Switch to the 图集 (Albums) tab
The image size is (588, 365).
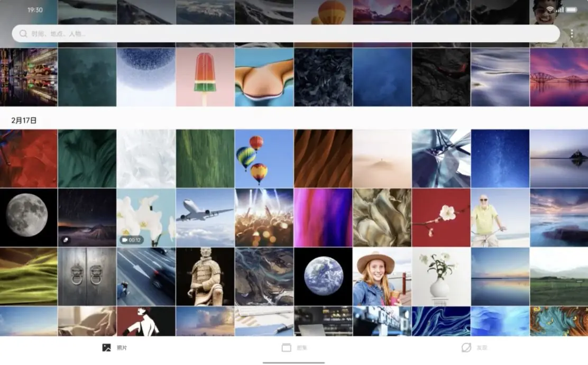tap(301, 348)
